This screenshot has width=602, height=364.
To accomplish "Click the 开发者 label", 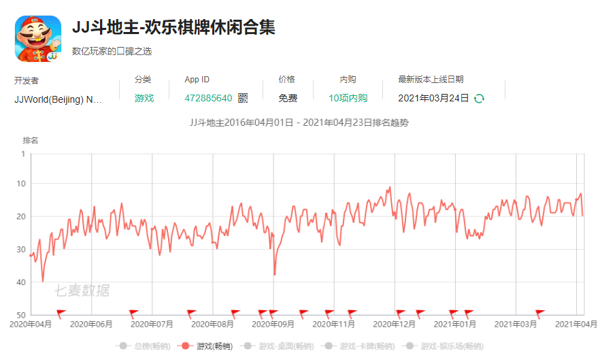I will 27,81.
